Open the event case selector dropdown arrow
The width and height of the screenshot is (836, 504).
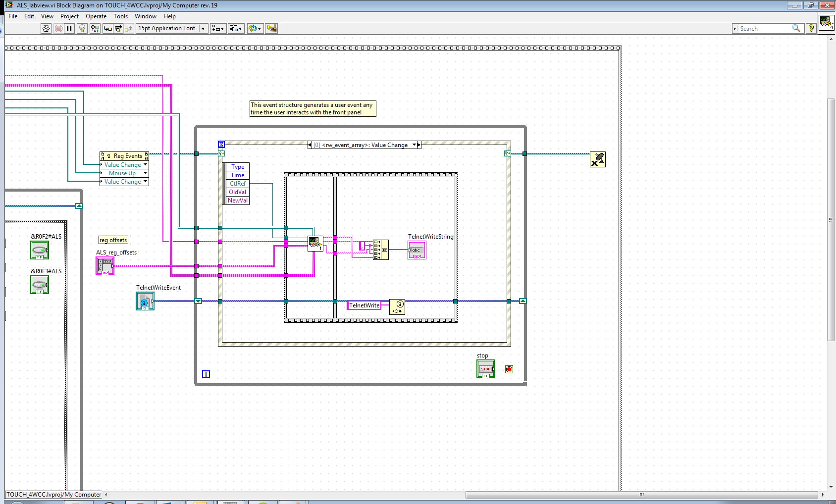tap(414, 145)
